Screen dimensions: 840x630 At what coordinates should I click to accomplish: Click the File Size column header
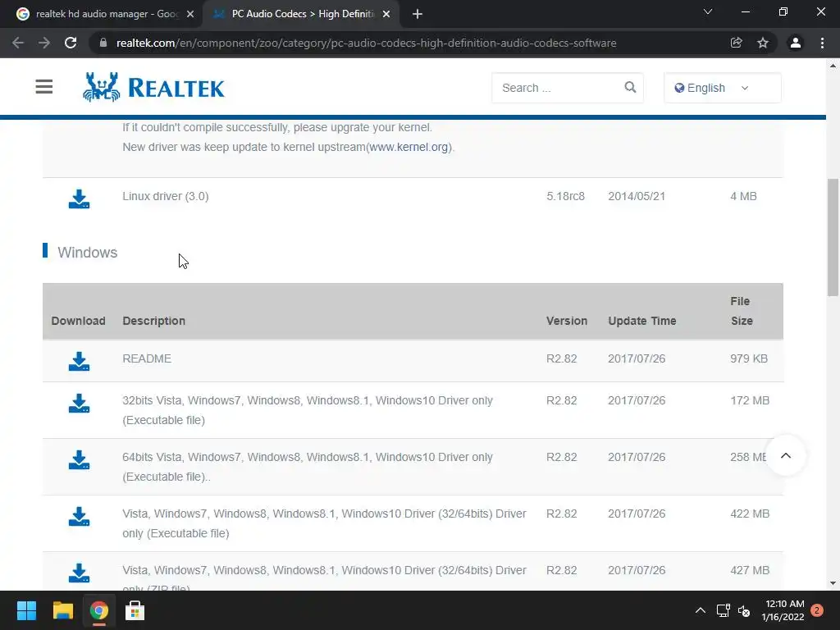click(742, 311)
